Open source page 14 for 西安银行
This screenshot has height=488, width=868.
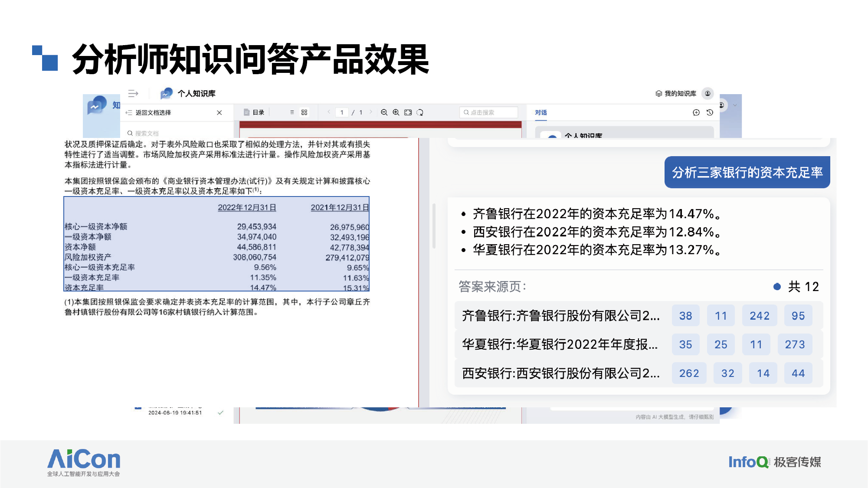(x=763, y=373)
